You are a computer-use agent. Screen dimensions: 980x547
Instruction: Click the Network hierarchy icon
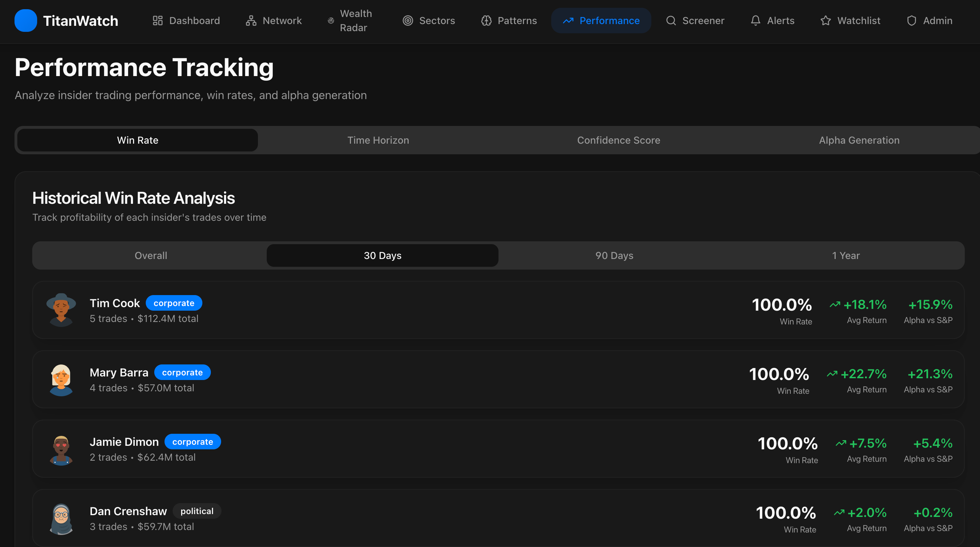[251, 21]
